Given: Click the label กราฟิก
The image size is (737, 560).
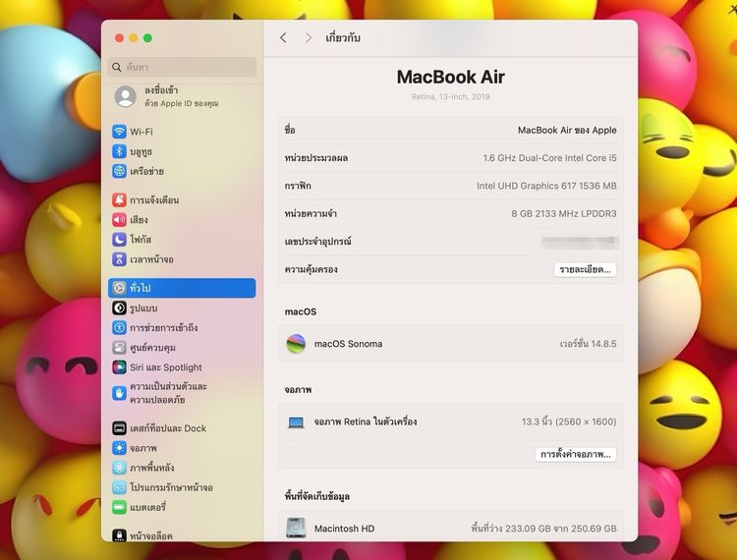Looking at the screenshot, I should [x=298, y=186].
